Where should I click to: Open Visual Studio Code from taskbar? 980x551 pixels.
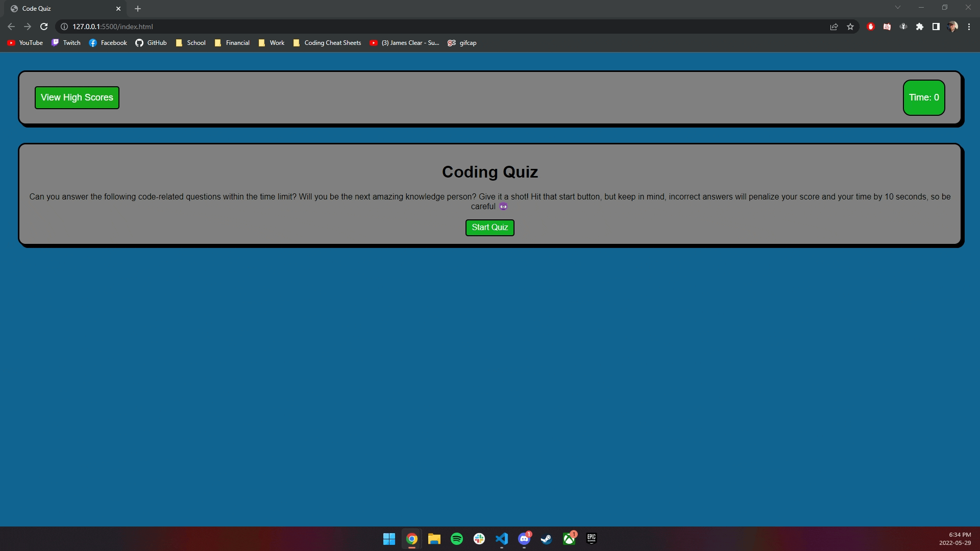502,539
